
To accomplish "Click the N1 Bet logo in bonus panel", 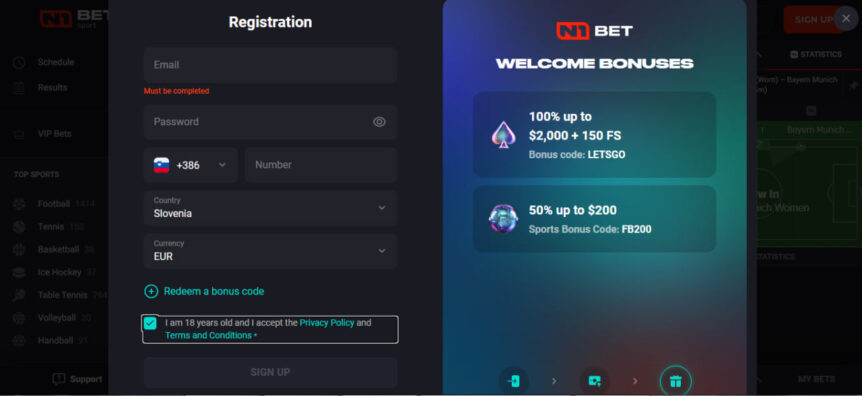I will [x=594, y=31].
